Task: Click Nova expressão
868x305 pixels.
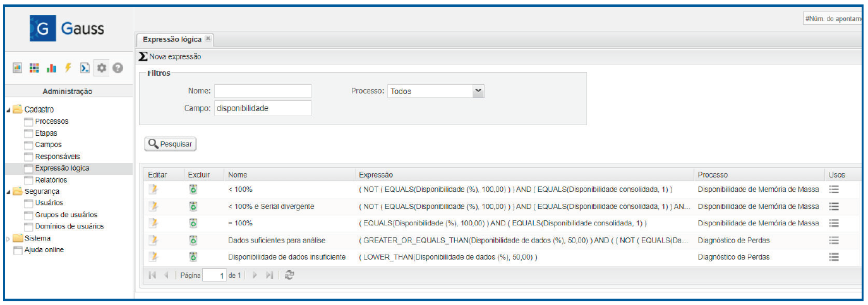Action: (171, 57)
